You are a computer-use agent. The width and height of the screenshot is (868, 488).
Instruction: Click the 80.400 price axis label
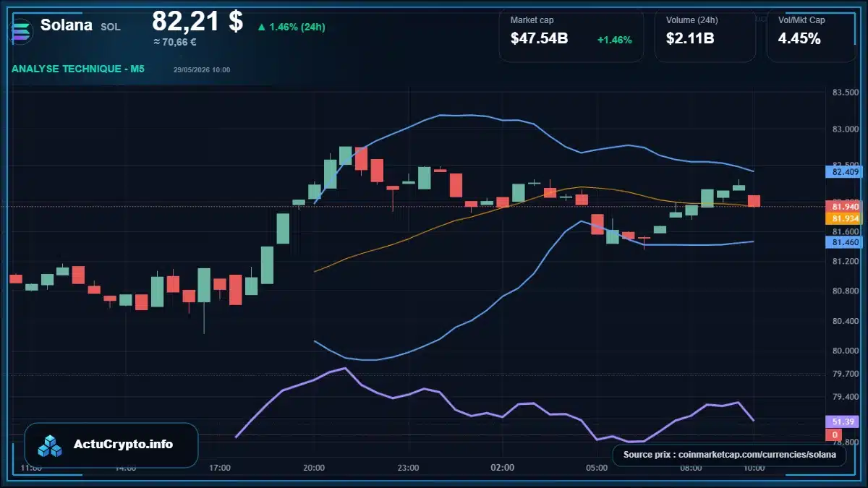tap(846, 321)
